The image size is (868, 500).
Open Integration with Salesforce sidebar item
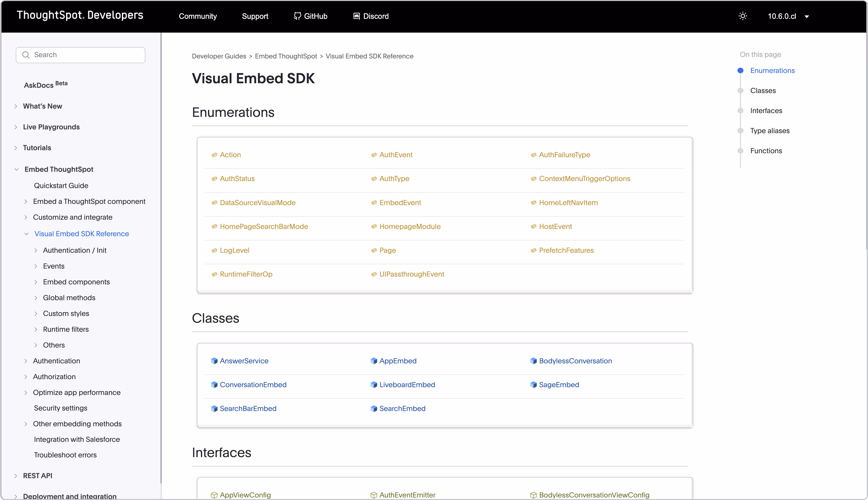click(x=77, y=439)
